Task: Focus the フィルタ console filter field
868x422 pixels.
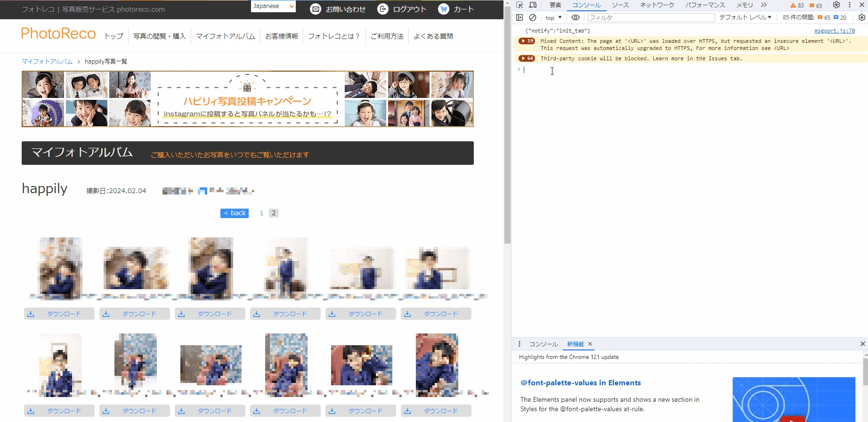Action: click(x=651, y=17)
